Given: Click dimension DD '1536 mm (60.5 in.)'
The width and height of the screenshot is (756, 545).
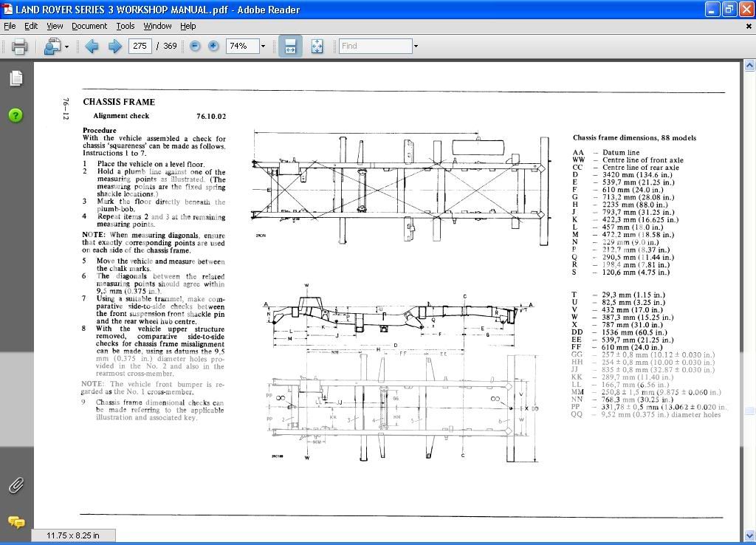Looking at the screenshot, I should [x=634, y=332].
